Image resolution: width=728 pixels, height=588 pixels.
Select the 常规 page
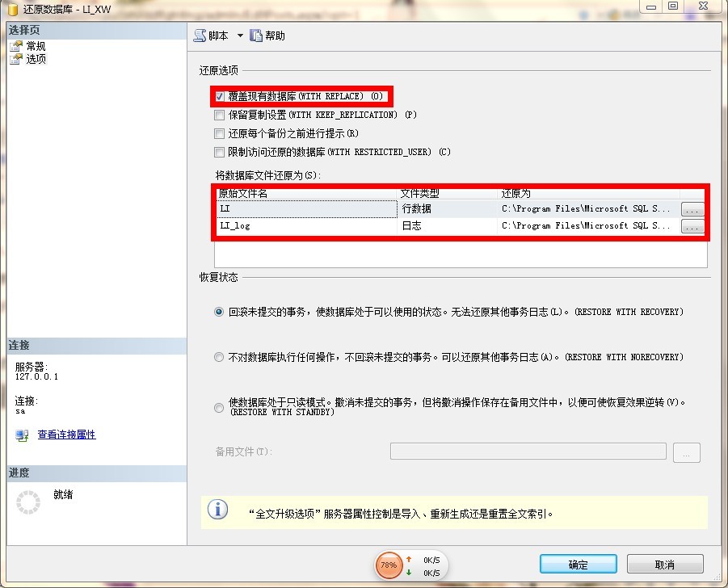(36, 46)
